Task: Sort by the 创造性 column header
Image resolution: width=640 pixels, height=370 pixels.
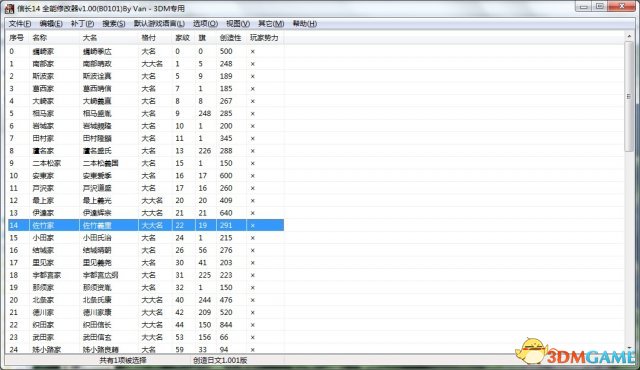Action: tap(231, 38)
